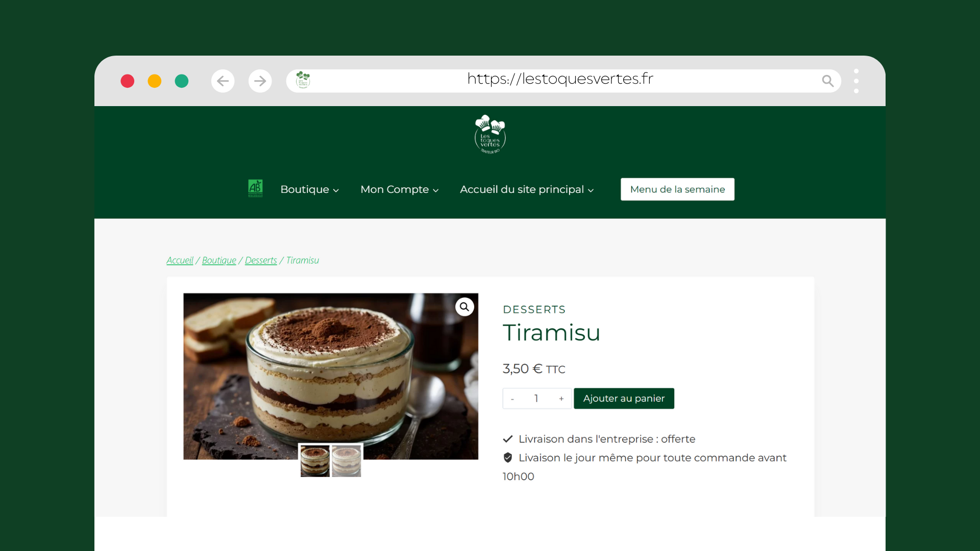
Task: Click the Les Toques Vertes header logo
Action: (490, 135)
